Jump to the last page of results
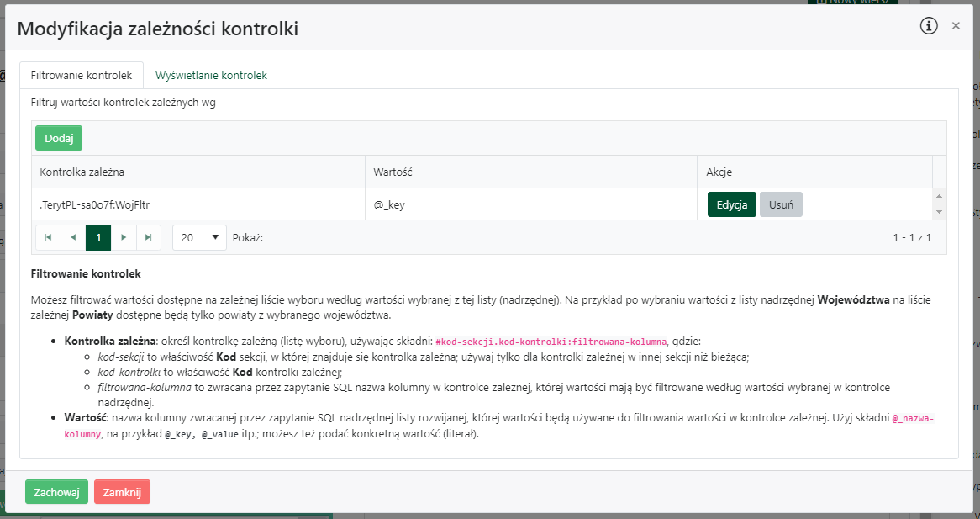The width and height of the screenshot is (980, 519). click(149, 238)
